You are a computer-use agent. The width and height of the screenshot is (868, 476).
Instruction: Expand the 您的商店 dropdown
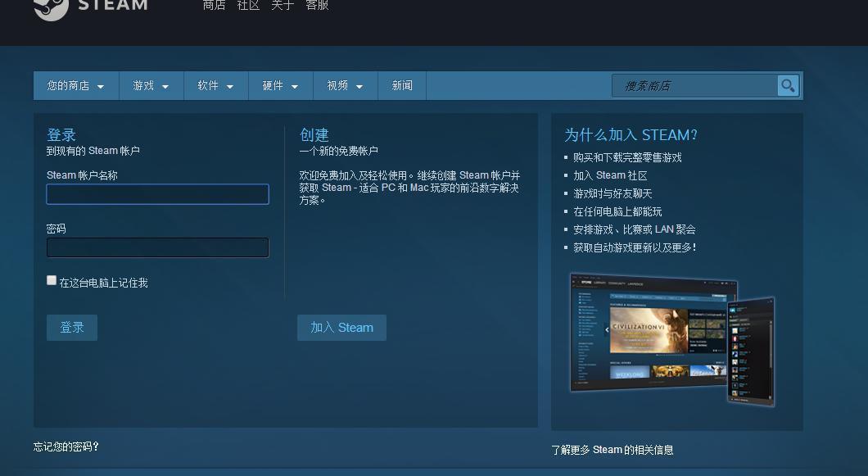[x=75, y=85]
